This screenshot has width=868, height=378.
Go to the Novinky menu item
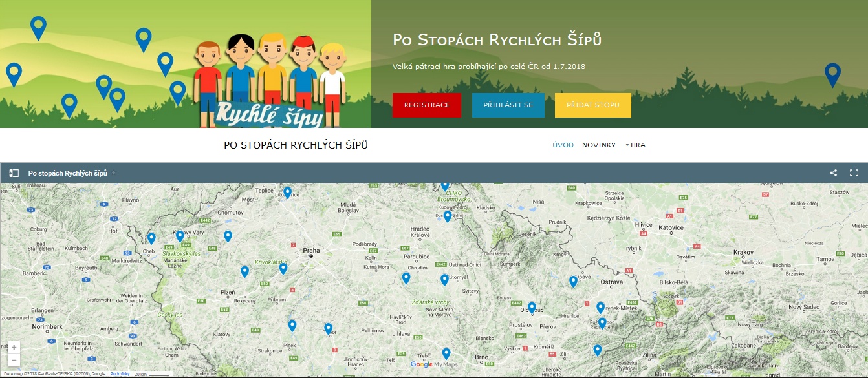[x=598, y=145]
